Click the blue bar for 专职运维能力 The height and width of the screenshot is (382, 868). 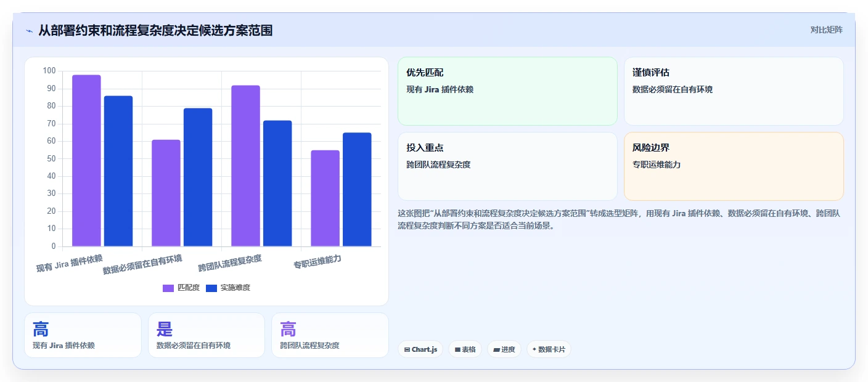pos(357,190)
